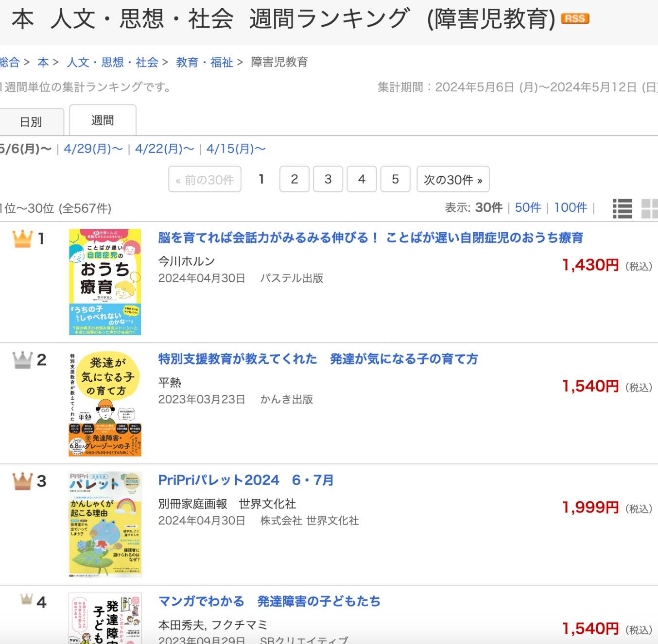Open title 特別支援教育が教えてくれた 発達が気になる子の育て方

click(318, 359)
